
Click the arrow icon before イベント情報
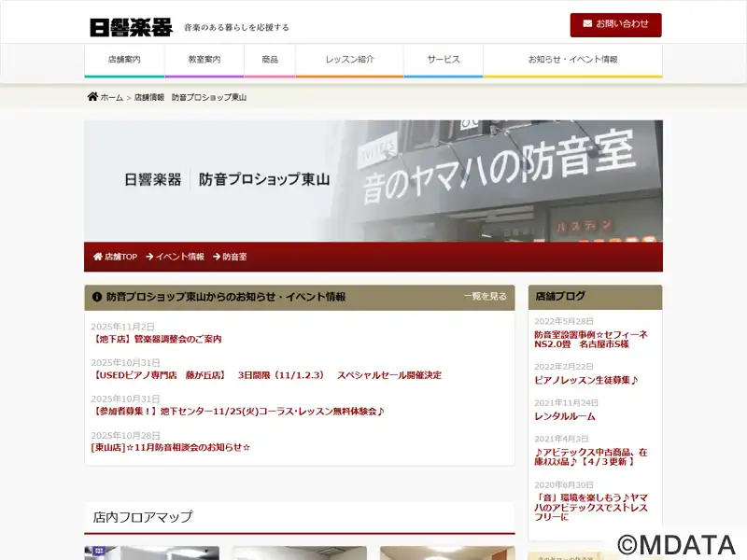click(149, 257)
